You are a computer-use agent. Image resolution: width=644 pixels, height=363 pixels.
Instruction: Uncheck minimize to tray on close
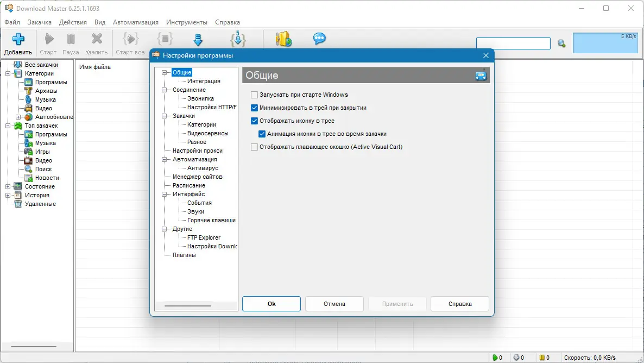pos(254,108)
